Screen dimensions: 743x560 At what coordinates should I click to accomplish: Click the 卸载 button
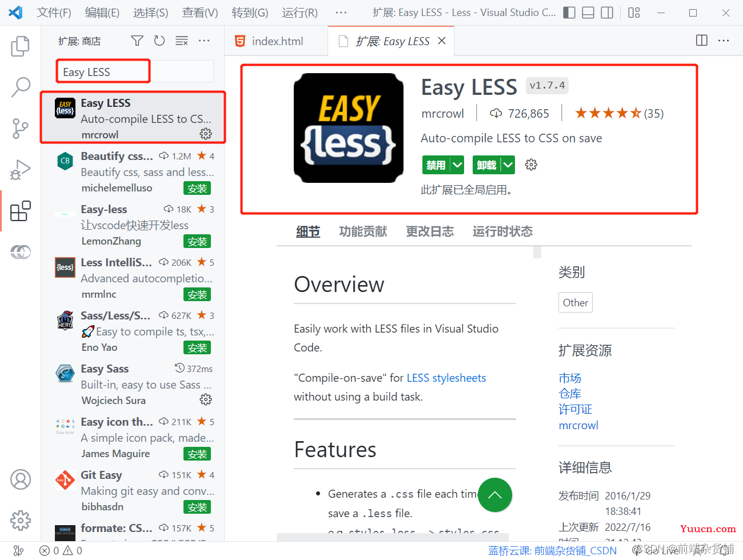(487, 165)
